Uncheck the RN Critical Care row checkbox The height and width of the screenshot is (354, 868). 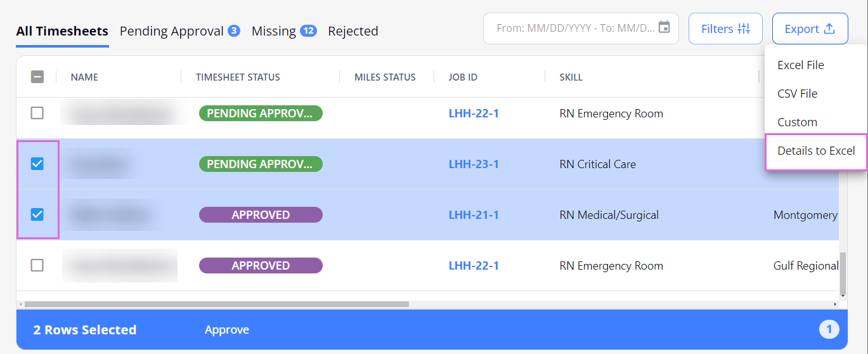pyautogui.click(x=37, y=164)
